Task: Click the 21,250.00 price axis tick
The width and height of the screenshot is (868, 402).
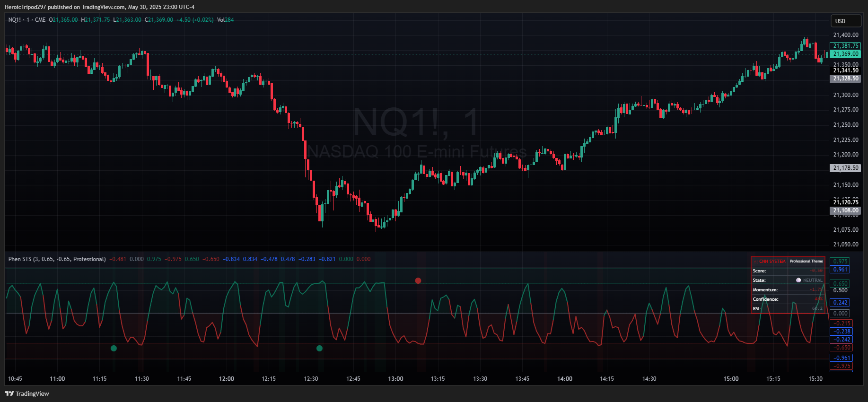Action: pyautogui.click(x=846, y=125)
